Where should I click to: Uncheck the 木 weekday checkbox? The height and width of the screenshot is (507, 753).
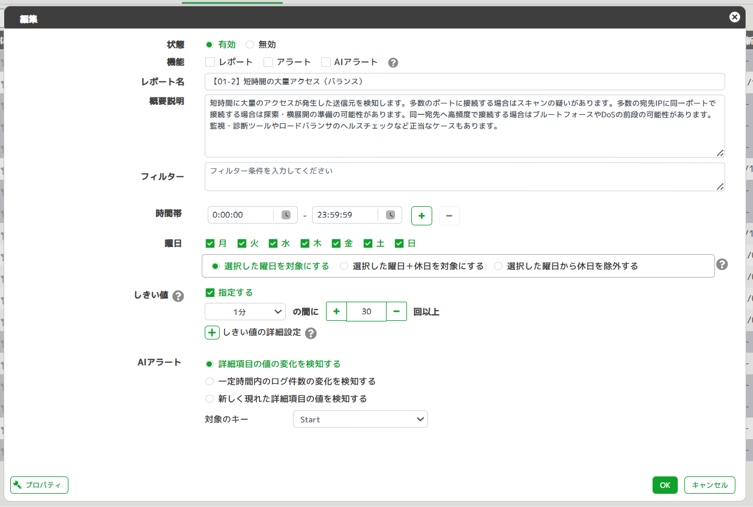(305, 243)
